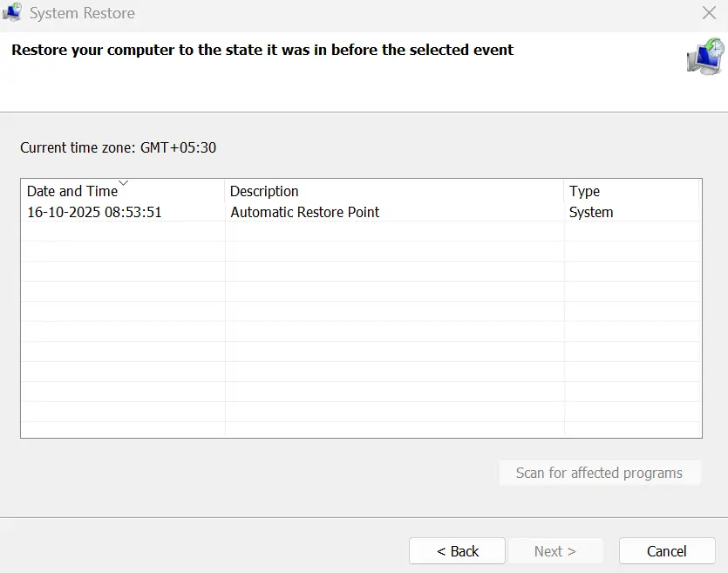
Task: Click the Automatic Restore Point description
Action: pyautogui.click(x=304, y=212)
